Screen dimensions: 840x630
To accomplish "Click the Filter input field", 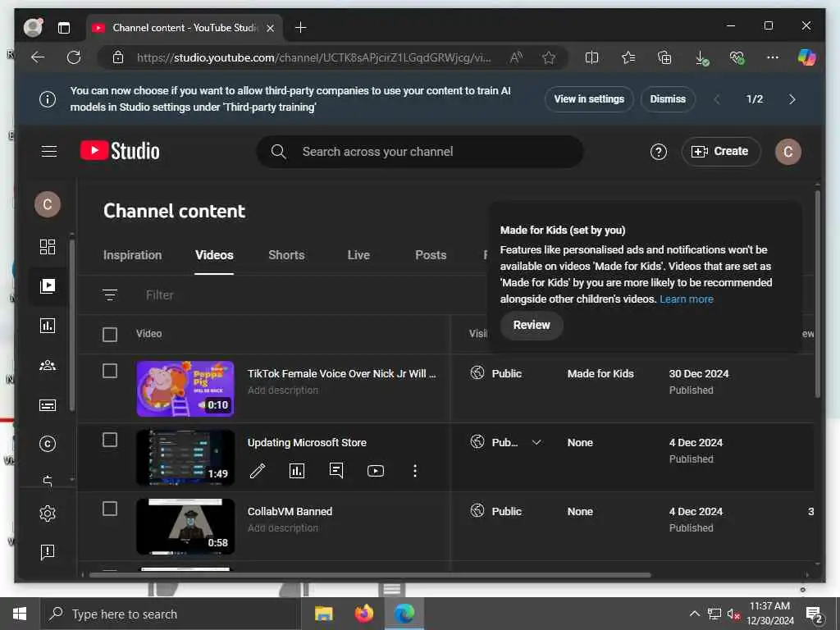I will 160,295.
